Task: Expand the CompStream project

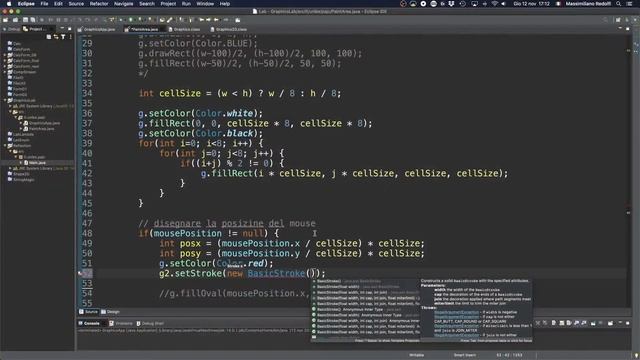Action: point(5,72)
